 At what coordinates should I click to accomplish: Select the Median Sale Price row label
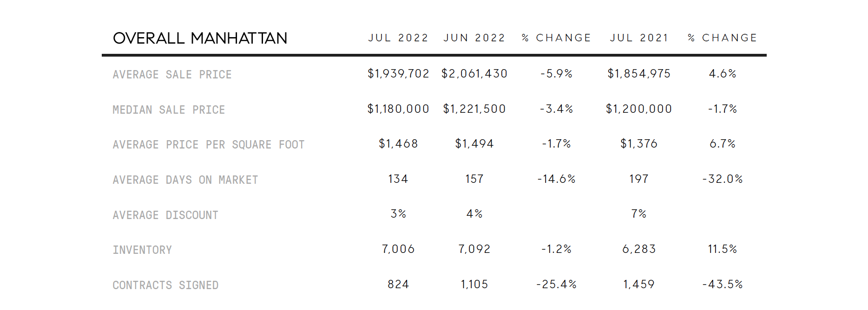[x=169, y=110]
